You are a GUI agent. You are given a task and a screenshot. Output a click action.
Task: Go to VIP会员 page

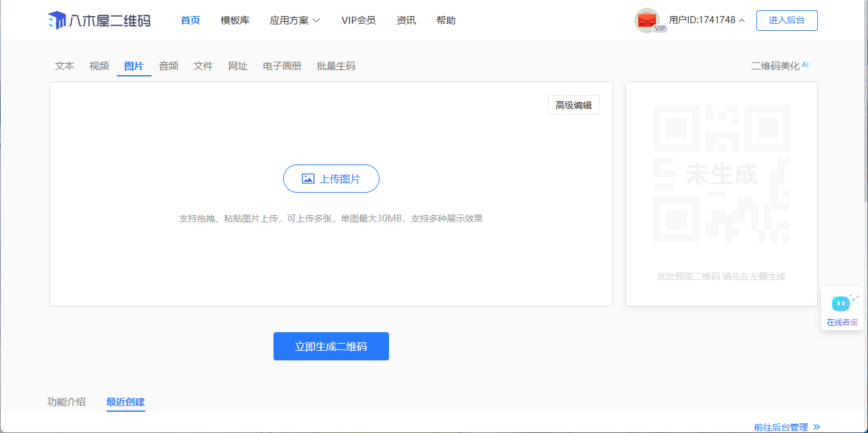(x=358, y=21)
